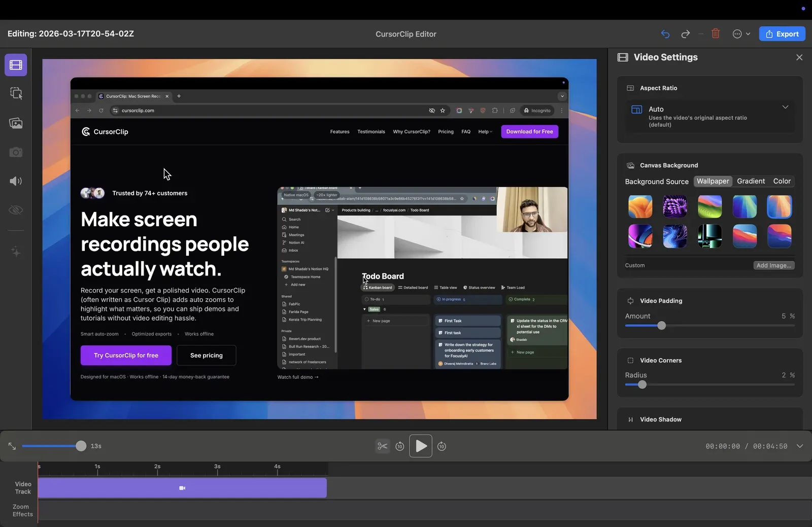812x527 pixels.
Task: Open the Video Settings filmstrip sidebar icon
Action: [x=16, y=65]
